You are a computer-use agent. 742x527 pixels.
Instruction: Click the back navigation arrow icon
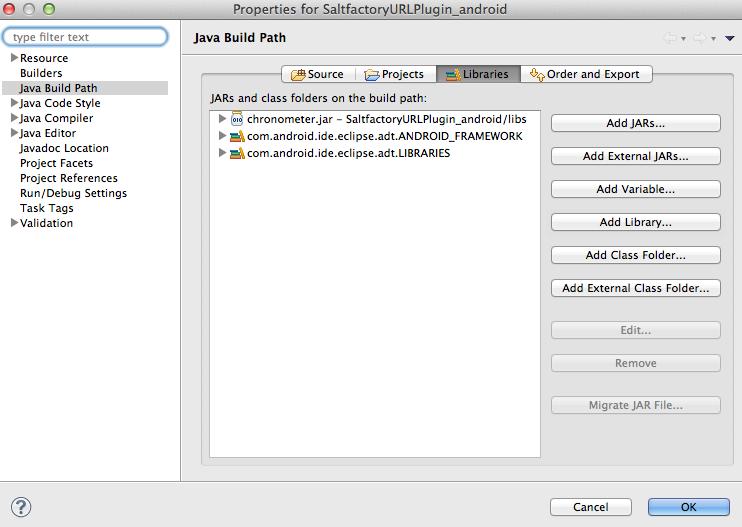[670, 38]
